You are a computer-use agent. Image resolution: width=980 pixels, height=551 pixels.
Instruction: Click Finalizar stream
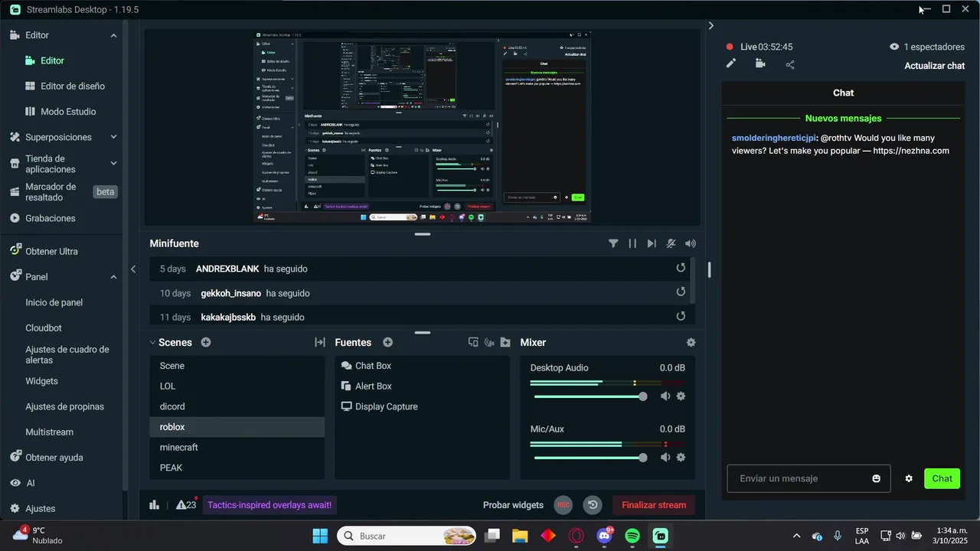pos(654,505)
